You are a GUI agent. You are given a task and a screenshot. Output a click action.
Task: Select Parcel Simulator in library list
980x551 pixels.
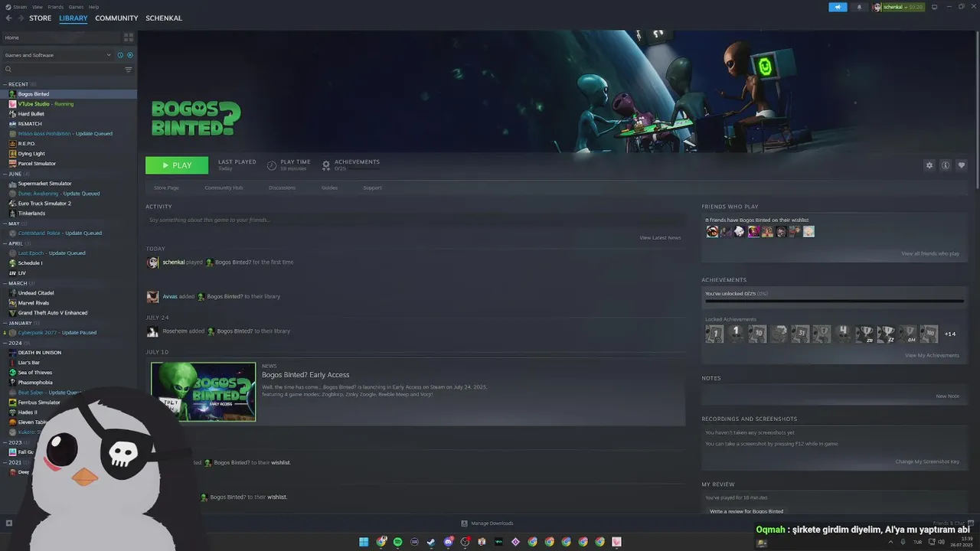click(x=68, y=164)
